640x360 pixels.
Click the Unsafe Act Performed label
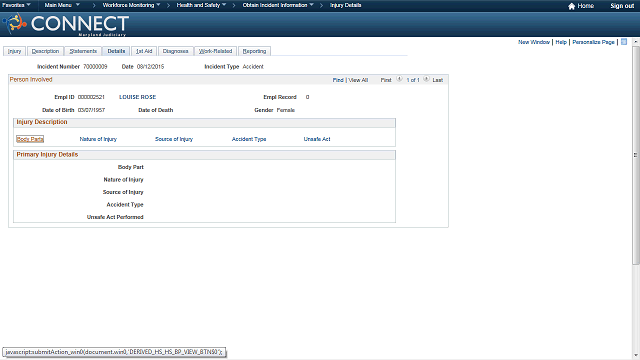point(115,217)
